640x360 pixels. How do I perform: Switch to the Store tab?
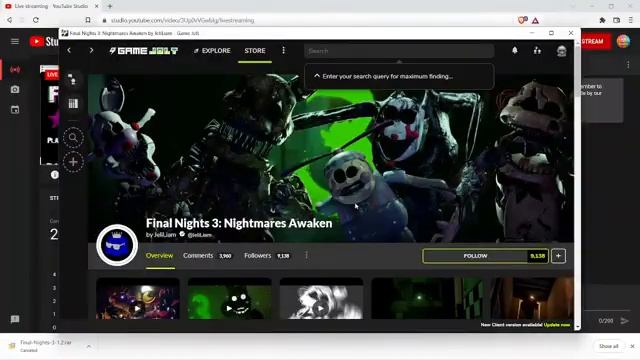click(x=255, y=51)
